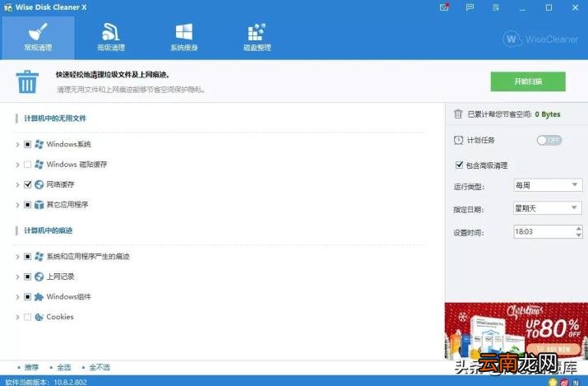Click the small trash icon beside 已累计帮您节省空间

(458, 114)
